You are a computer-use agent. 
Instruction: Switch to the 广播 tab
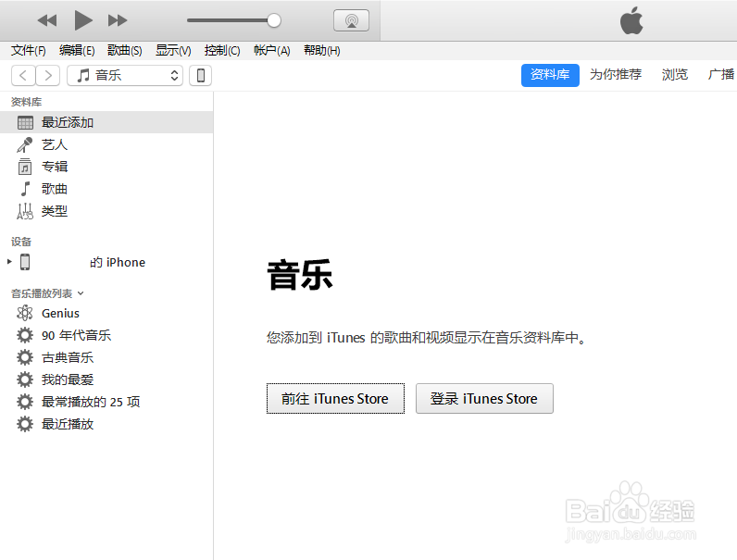(721, 75)
